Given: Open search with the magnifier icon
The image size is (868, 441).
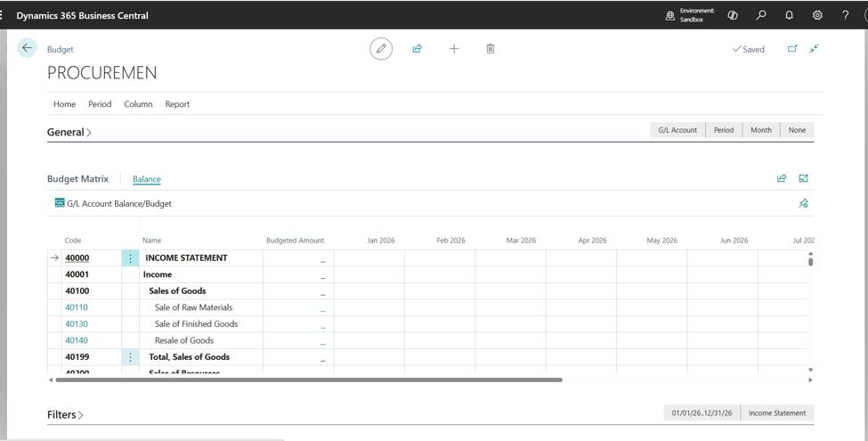Looking at the screenshot, I should pyautogui.click(x=761, y=15).
